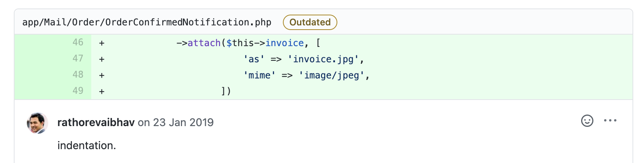Select line number 47
The image size is (644, 163).
pos(78,58)
